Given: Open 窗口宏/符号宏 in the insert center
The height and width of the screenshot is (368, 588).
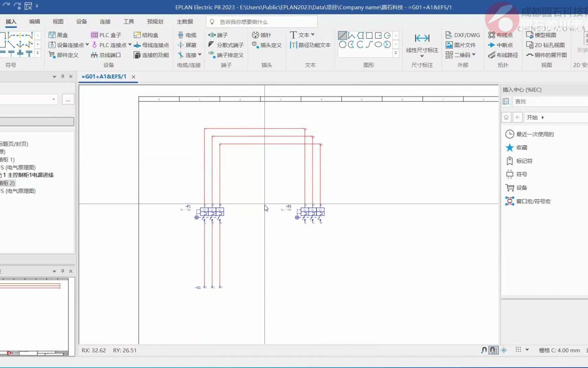Looking at the screenshot, I should coord(533,201).
